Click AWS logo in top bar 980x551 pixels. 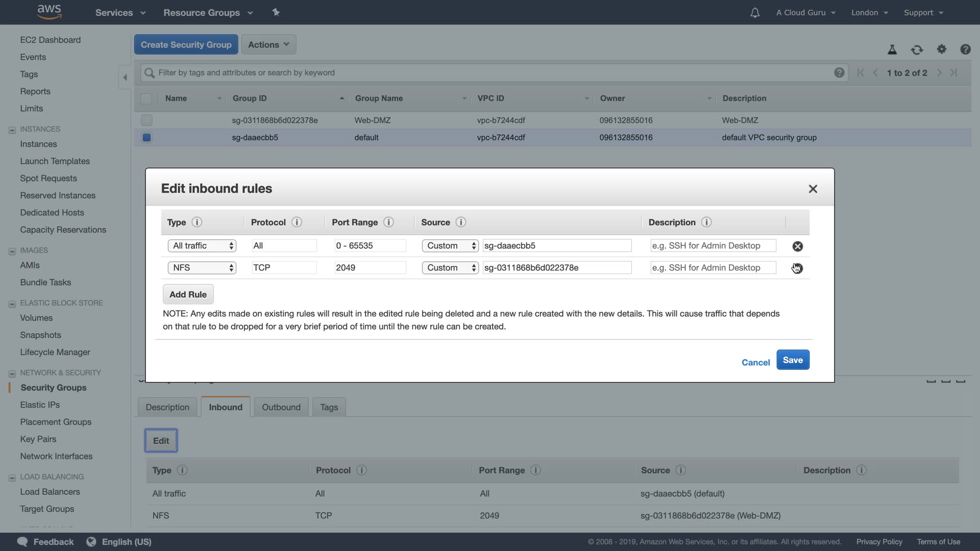point(50,12)
